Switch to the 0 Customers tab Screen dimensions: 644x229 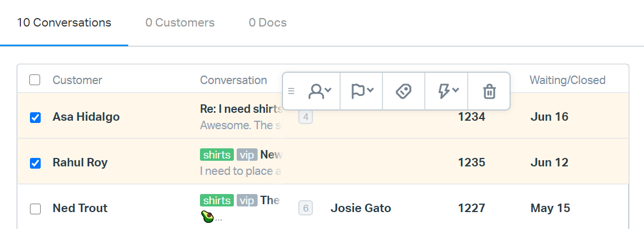pyautogui.click(x=180, y=23)
